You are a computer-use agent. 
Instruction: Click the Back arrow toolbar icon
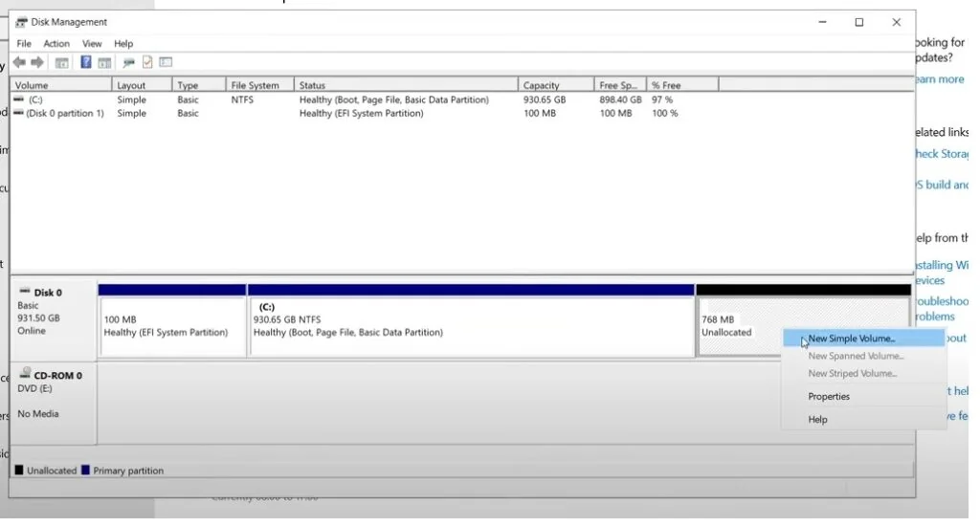click(x=19, y=62)
